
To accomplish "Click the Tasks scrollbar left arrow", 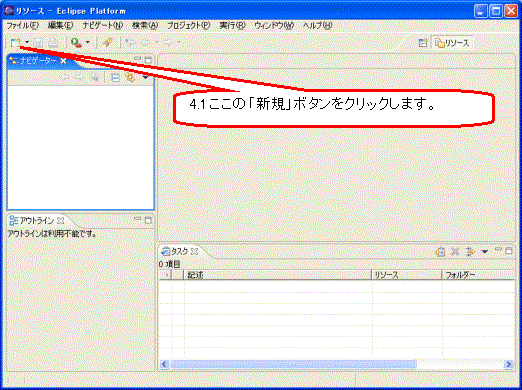I will tap(164, 364).
